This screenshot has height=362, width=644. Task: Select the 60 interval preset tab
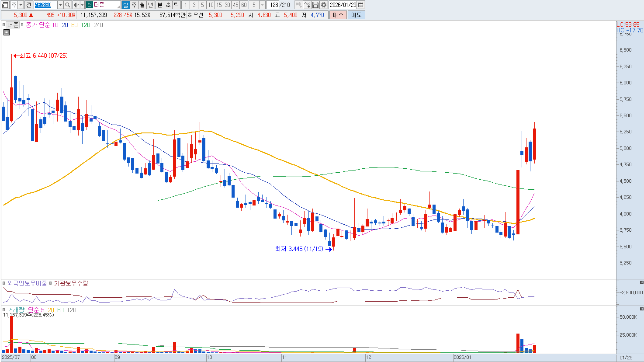tap(244, 5)
